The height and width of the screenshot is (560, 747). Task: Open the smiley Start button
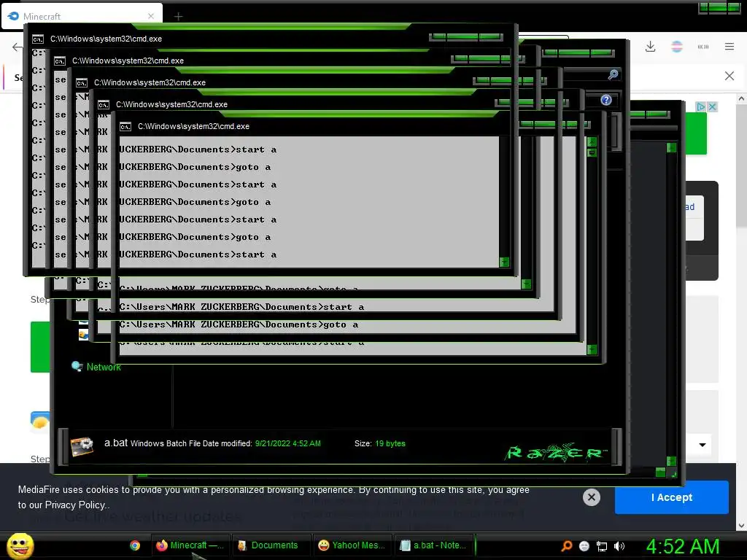(20, 545)
